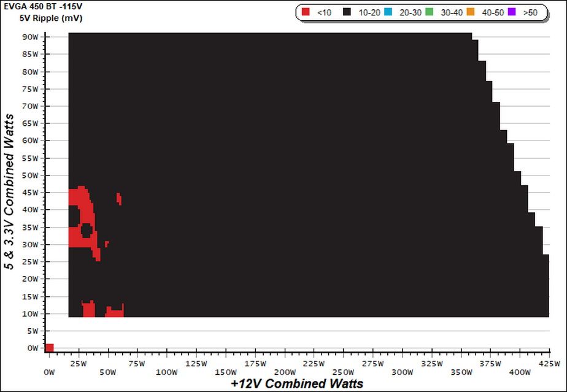Click the 5V Ripple (mV) subtitle
The image size is (567, 392).
pyautogui.click(x=51, y=18)
